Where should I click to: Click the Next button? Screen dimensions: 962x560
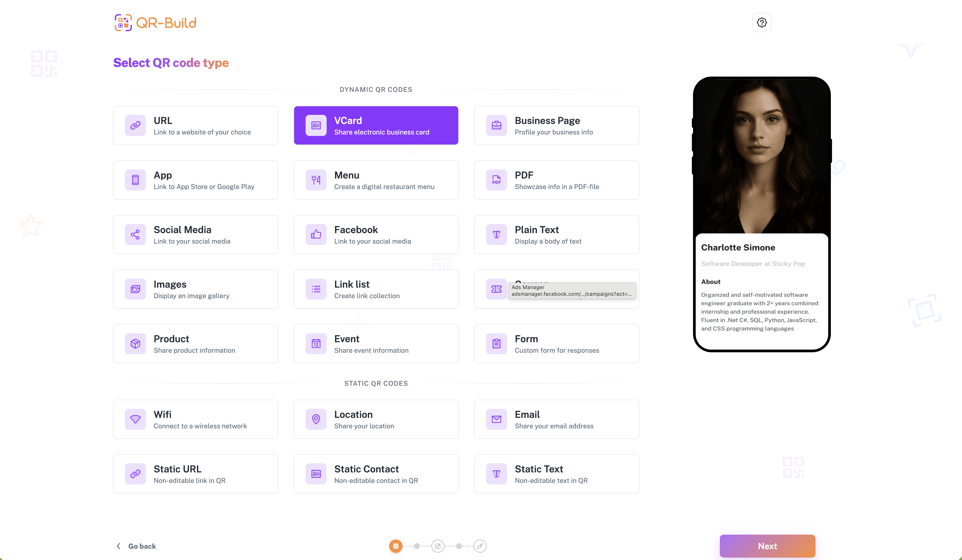pos(767,546)
